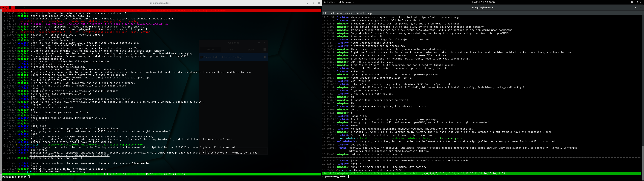This screenshot has width=644, height=181.
Task: Open the Terminal menu in GNOME Terminal menubar
Action: 359,13
